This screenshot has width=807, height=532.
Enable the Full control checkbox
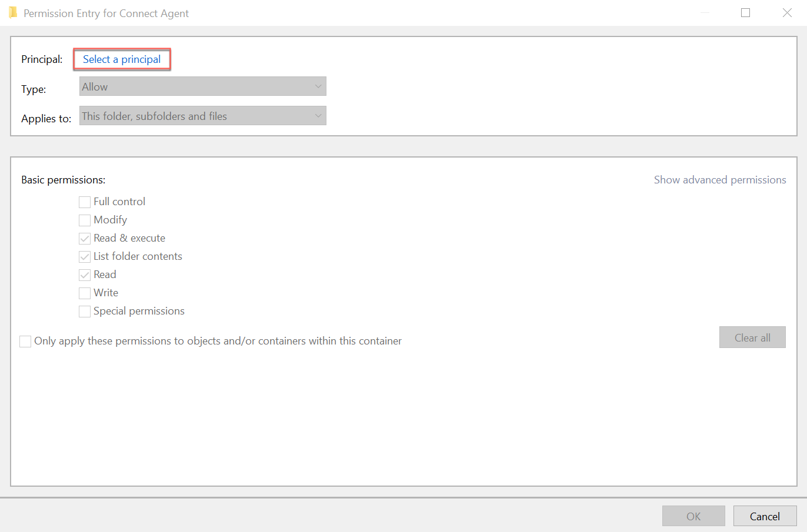[85, 202]
